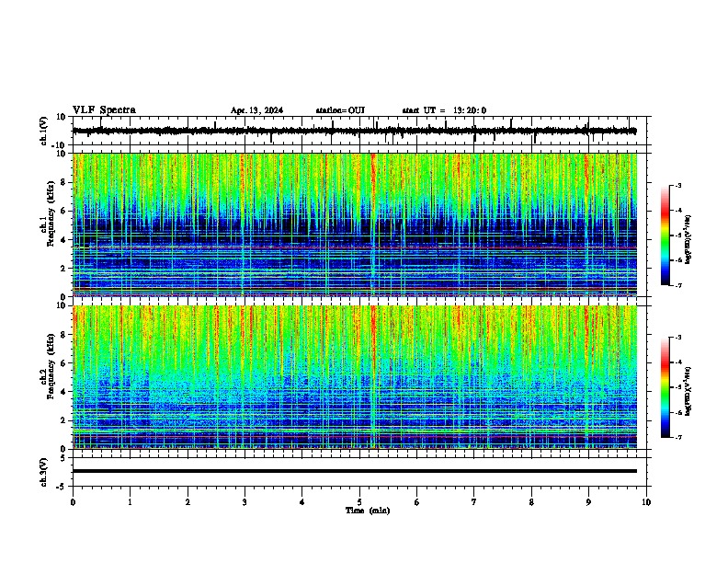
Task: Click the "ch.3(V)" axis label
Action: click(x=44, y=473)
